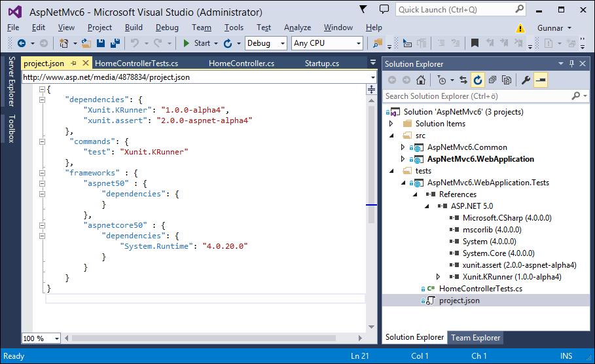
Task: Open the schema URL dropdown arrow
Action: [373, 77]
